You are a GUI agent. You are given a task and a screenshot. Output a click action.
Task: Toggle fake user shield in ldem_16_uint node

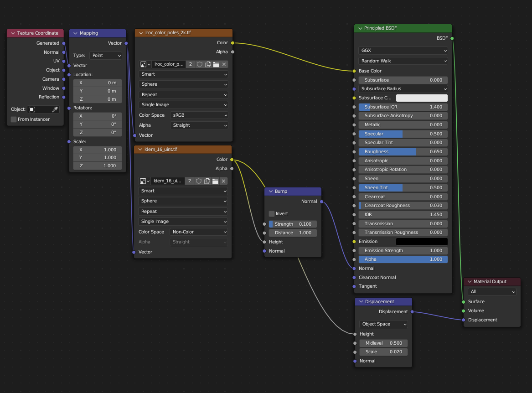(x=199, y=181)
